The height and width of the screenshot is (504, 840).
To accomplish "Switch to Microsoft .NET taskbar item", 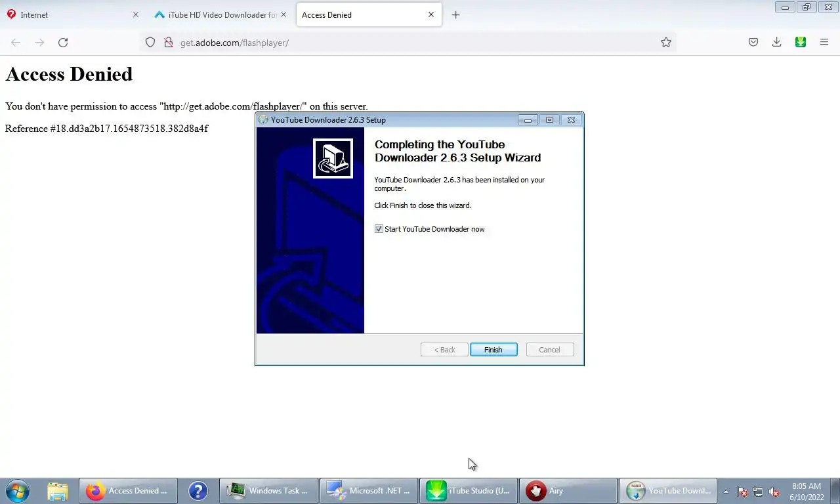I will [369, 491].
